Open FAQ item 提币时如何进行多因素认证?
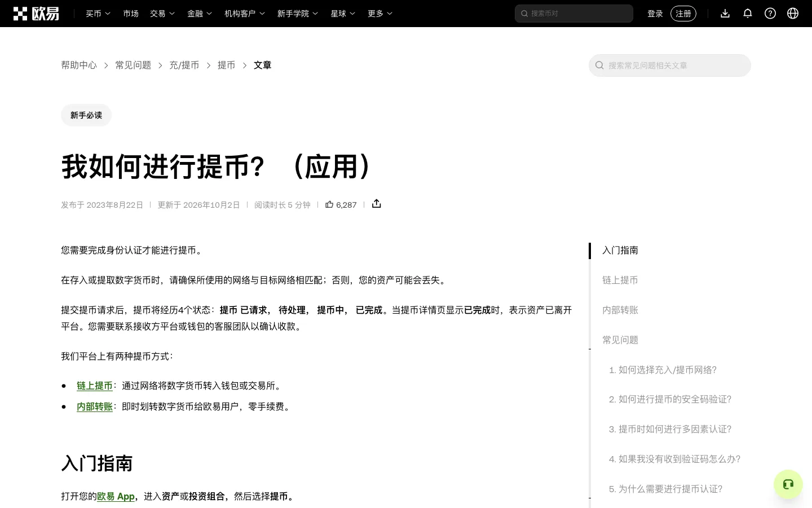 tap(670, 430)
